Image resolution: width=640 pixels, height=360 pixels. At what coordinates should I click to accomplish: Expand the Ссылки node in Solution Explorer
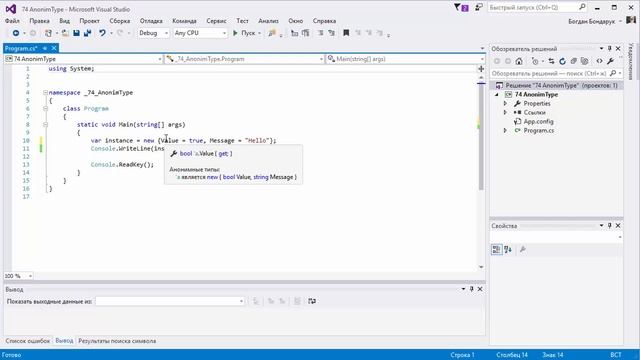[505, 113]
